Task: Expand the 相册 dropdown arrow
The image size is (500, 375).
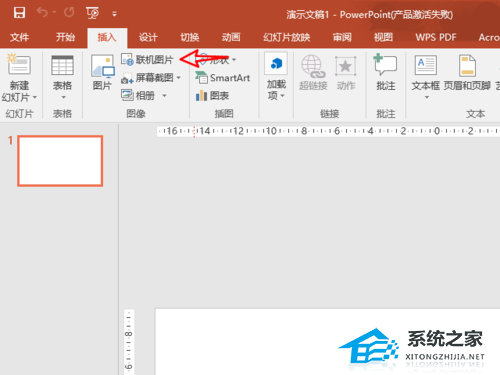Action: (x=164, y=96)
